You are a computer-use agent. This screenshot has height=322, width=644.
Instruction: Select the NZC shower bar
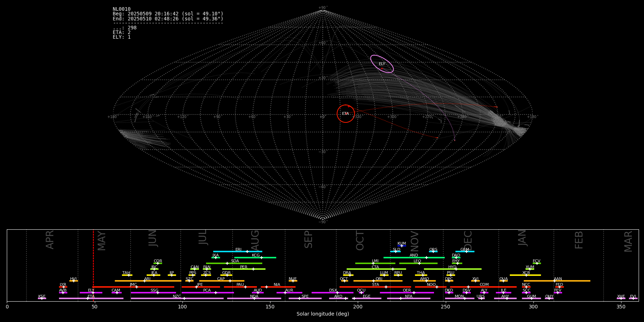click(177, 298)
